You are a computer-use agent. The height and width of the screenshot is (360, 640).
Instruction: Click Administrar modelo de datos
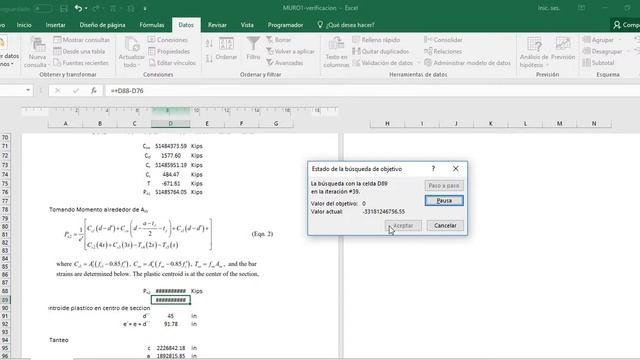pyautogui.click(x=467, y=63)
